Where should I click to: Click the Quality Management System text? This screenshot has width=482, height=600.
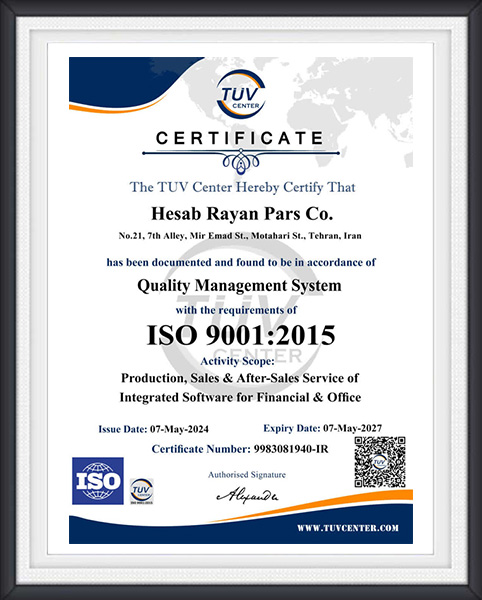239,286
